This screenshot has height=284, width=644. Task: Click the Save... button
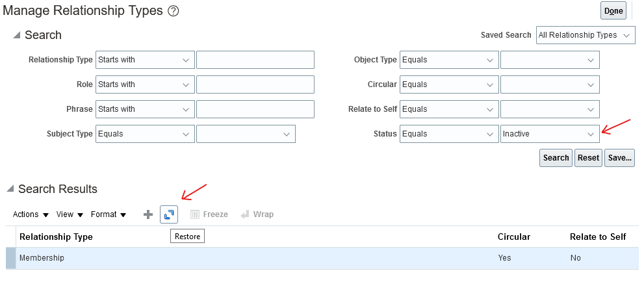click(619, 158)
